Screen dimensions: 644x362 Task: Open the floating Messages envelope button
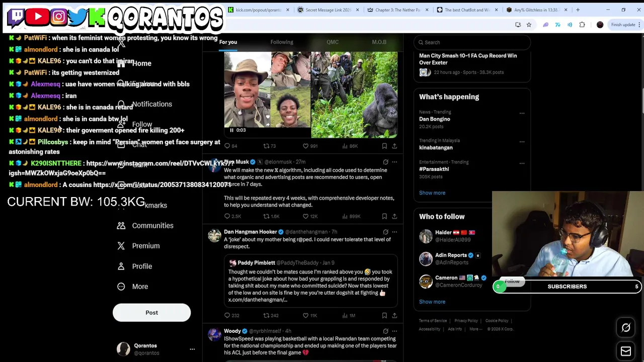coord(626,351)
